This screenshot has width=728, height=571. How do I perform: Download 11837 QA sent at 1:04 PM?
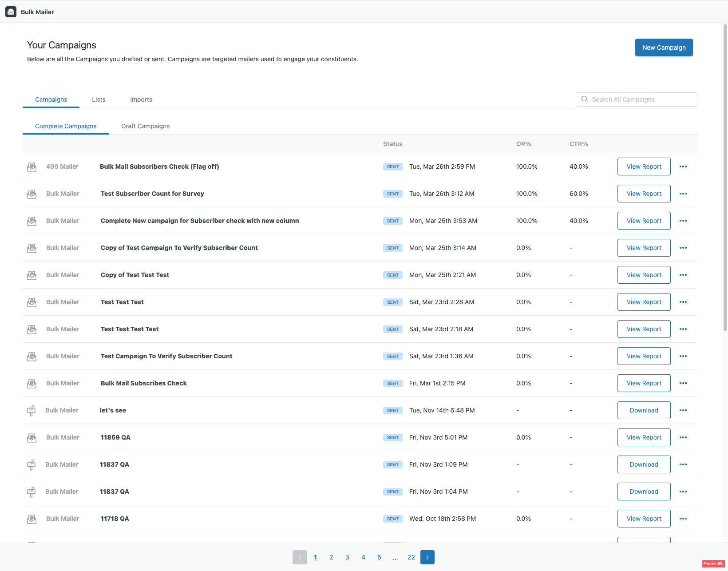[x=644, y=492]
